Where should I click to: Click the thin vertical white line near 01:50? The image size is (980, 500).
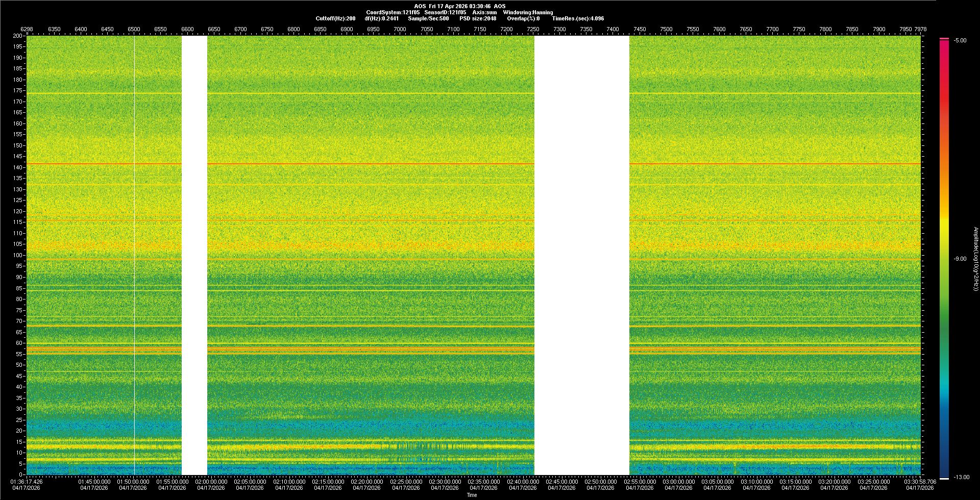click(134, 255)
